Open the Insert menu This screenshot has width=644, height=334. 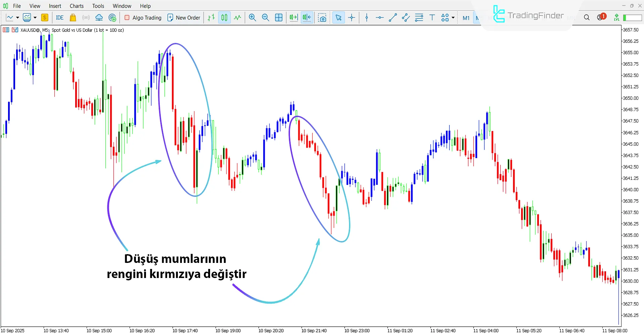(x=55, y=6)
